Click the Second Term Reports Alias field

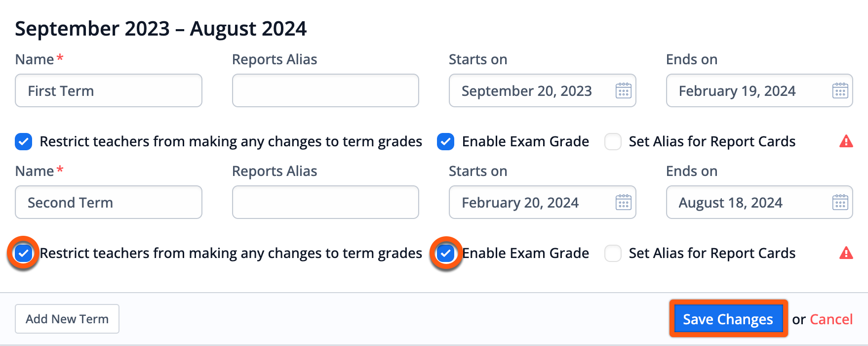click(325, 202)
